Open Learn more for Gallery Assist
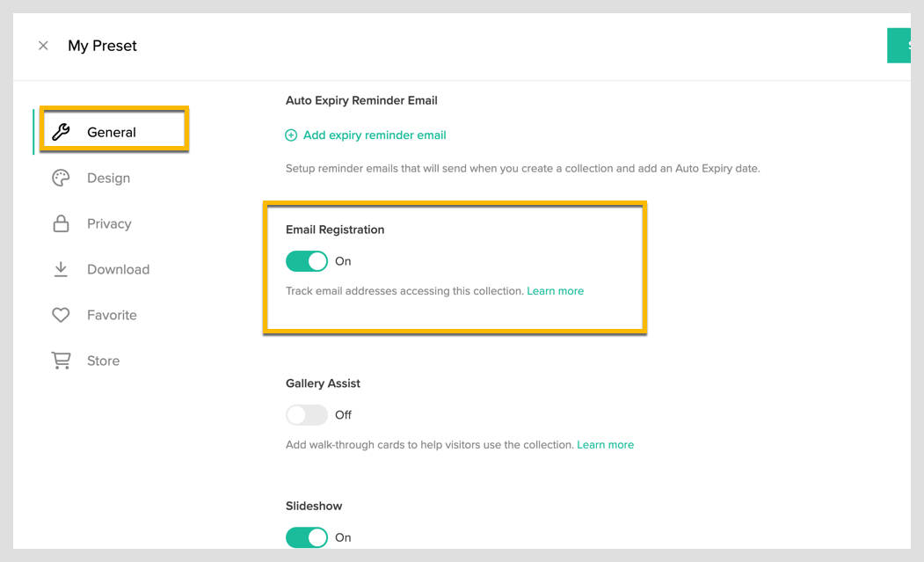Screen dimensions: 924x562 coord(606,444)
